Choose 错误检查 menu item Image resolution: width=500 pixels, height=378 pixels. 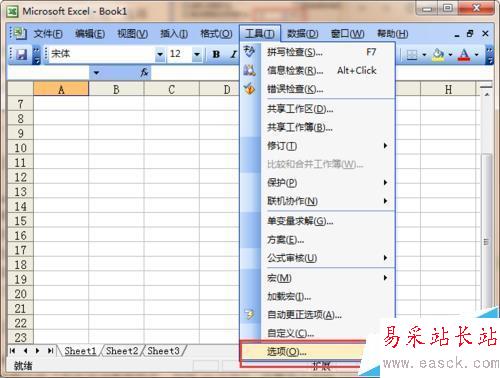click(317, 89)
